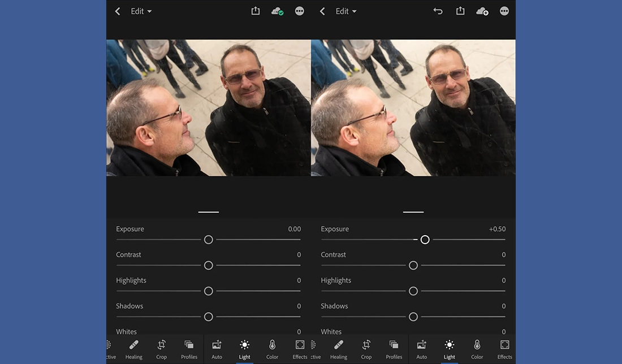Image resolution: width=622 pixels, height=364 pixels.
Task: Select the Healing tool in the left screen
Action: (x=134, y=348)
